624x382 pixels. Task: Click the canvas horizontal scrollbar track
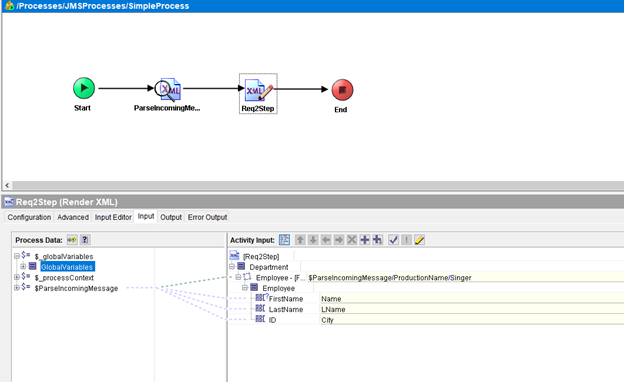coord(318,185)
